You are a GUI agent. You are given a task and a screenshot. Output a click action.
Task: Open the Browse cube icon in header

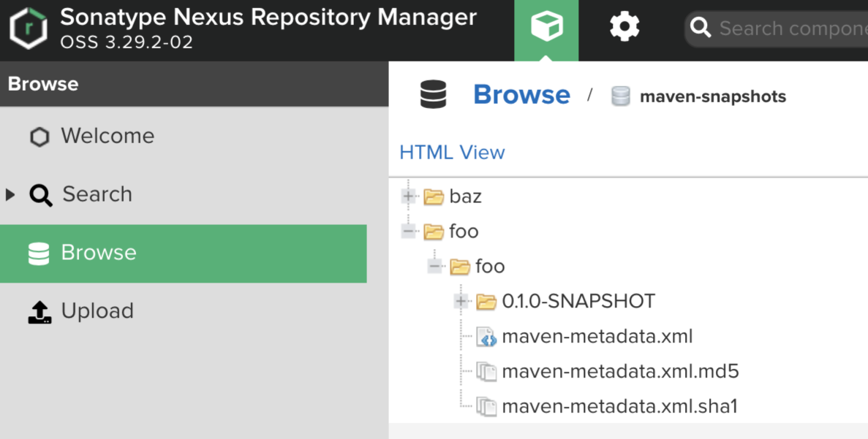(546, 28)
